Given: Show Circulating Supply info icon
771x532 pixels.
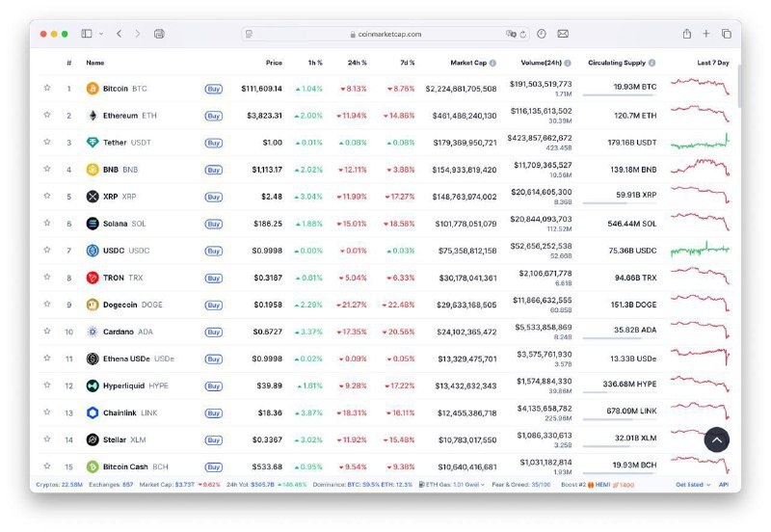Looking at the screenshot, I should (x=652, y=63).
